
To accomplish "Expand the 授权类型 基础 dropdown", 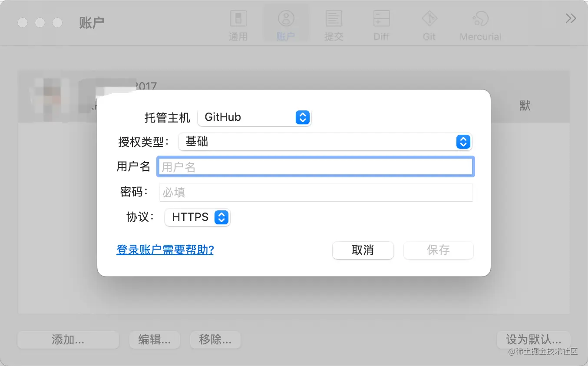I will pyautogui.click(x=325, y=142).
